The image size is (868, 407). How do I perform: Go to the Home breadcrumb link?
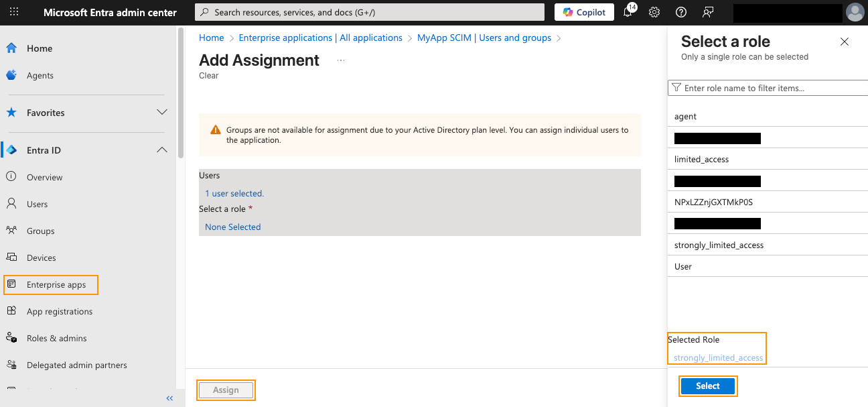click(x=212, y=38)
